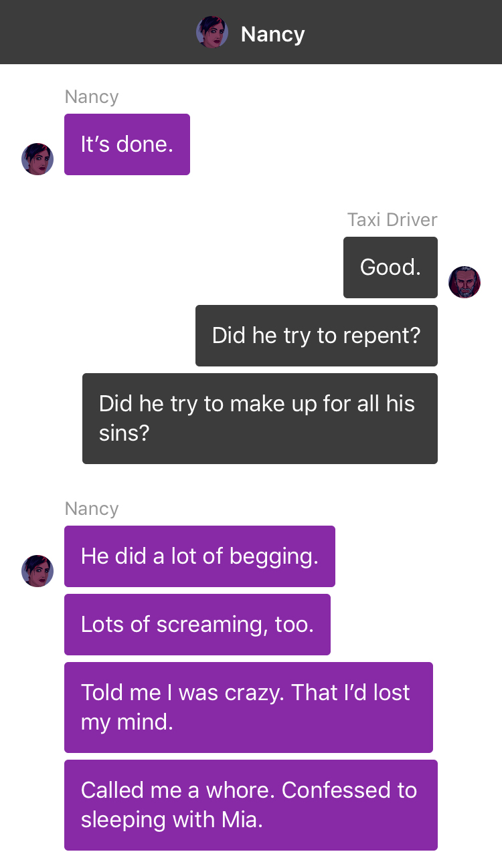The image size is (502, 868).
Task: Tap Nancy's avatar beside "He did a lot of begging."
Action: point(37,571)
